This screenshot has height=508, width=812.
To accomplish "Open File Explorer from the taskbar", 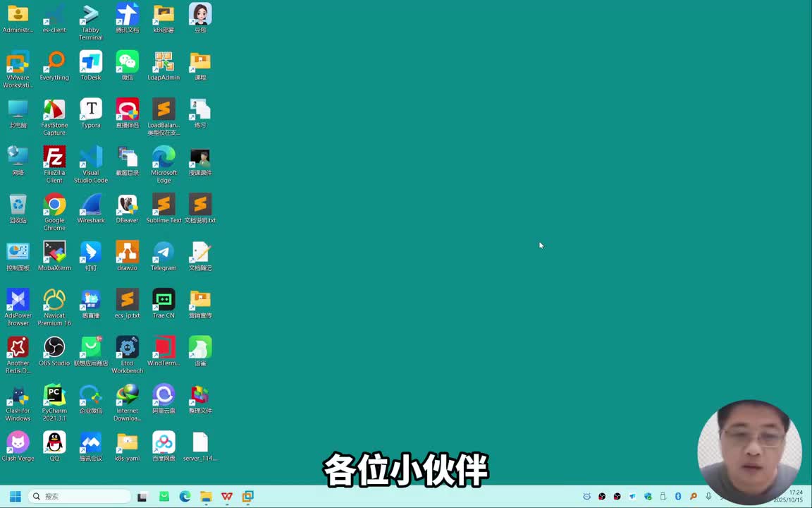I will pyautogui.click(x=206, y=497).
